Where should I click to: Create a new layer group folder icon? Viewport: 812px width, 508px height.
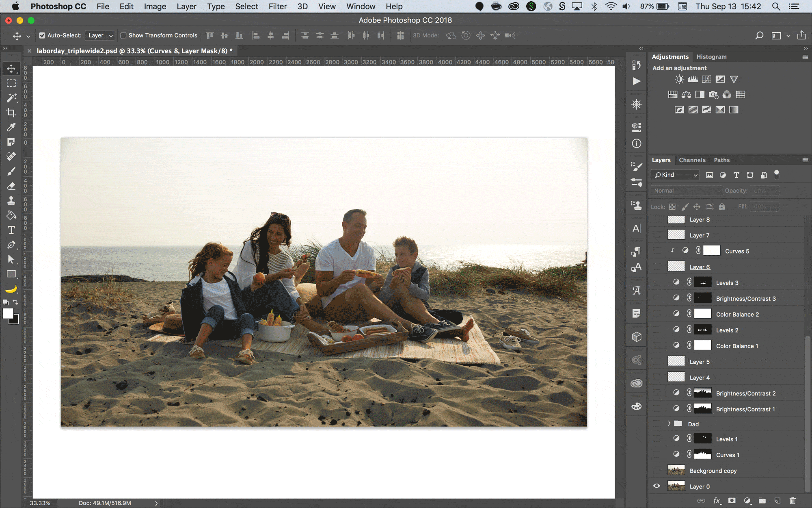(x=762, y=500)
